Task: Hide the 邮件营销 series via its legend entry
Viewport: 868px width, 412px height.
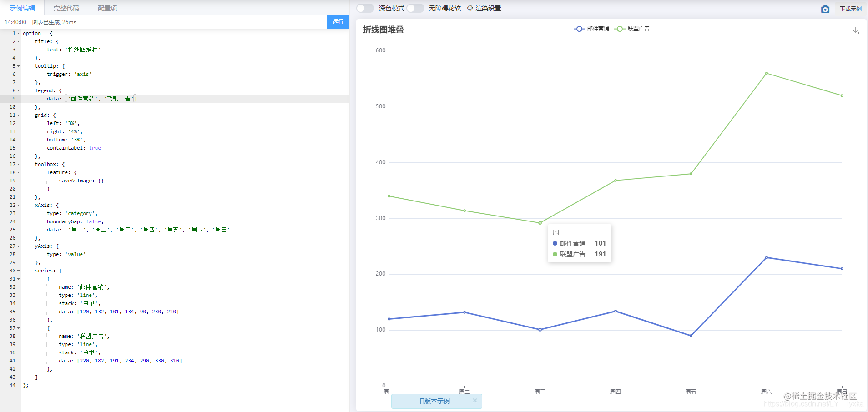Action: coord(598,29)
